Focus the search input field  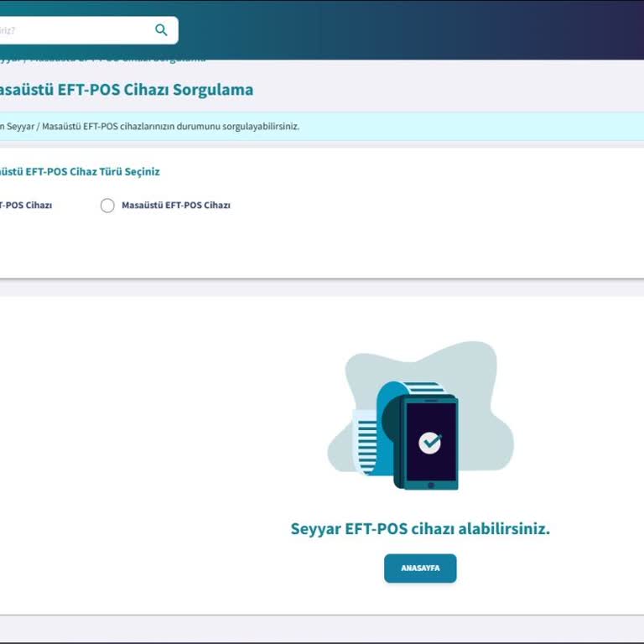pos(88,30)
